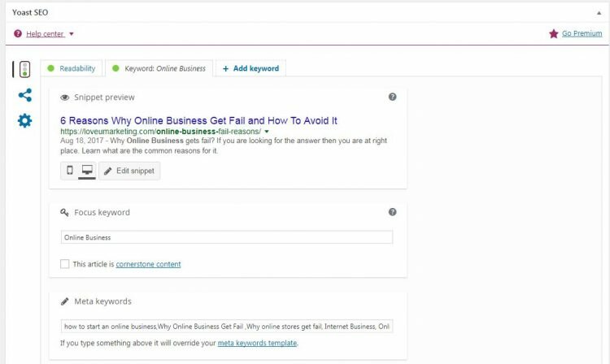Open the social share settings icon
This screenshot has height=364, width=610.
[x=25, y=95]
